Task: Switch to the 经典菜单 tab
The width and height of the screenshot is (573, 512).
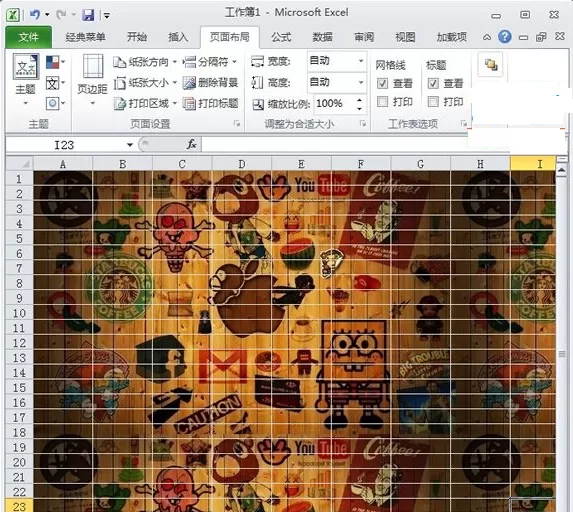Action: [x=86, y=37]
